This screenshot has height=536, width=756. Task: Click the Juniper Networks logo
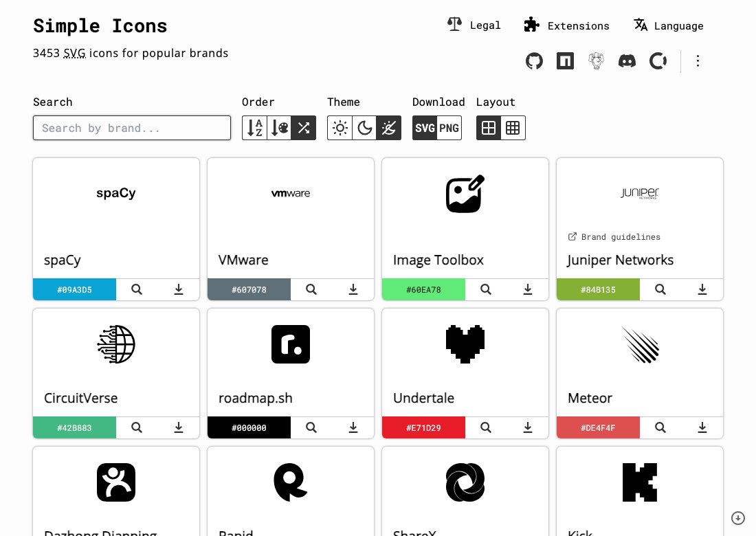(x=640, y=193)
